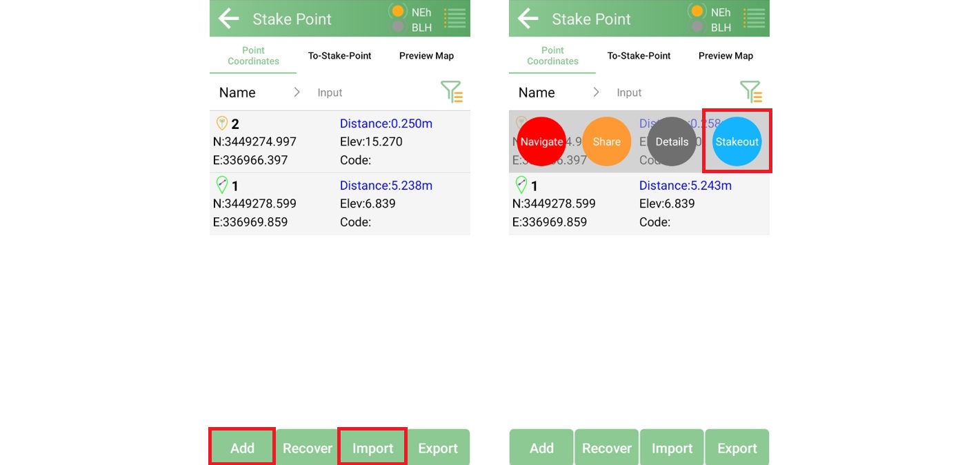Viewport: 980px width, 465px height.
Task: Click the filter icon on right screen
Action: [x=751, y=92]
